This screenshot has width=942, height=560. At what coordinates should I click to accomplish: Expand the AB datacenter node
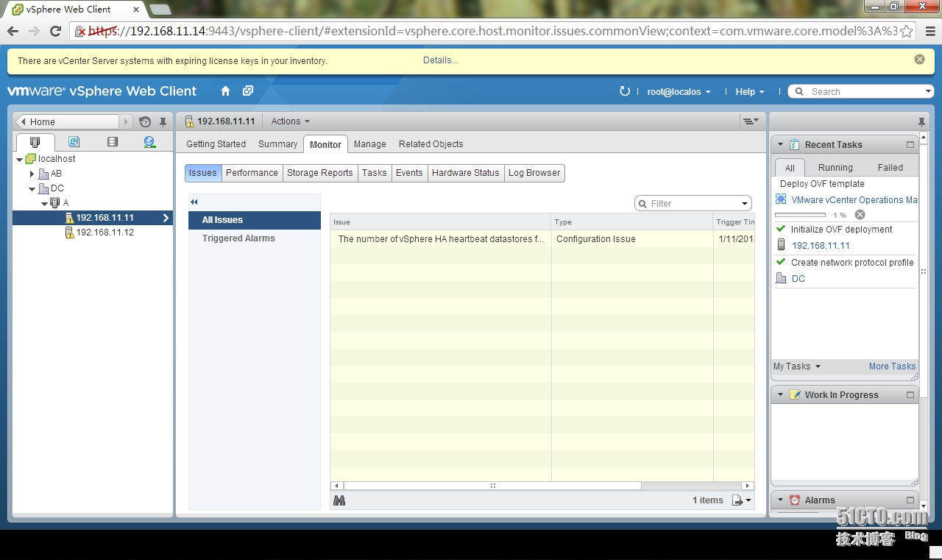(x=32, y=174)
